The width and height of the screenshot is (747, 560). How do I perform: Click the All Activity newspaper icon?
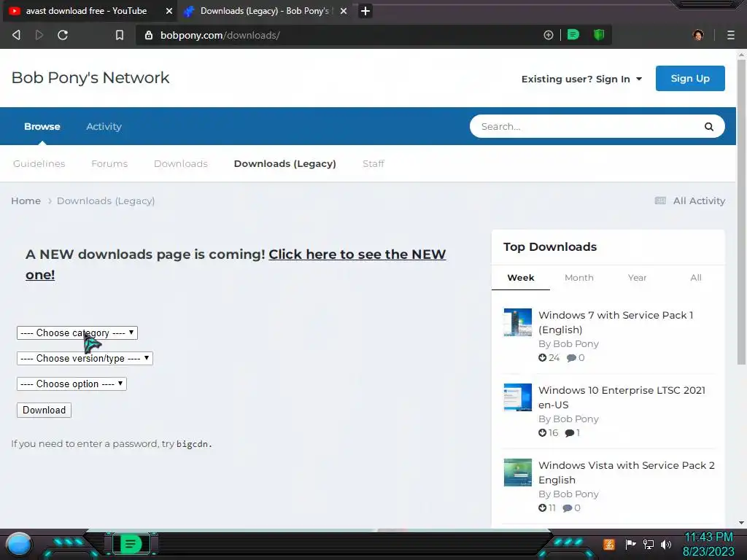[660, 201]
